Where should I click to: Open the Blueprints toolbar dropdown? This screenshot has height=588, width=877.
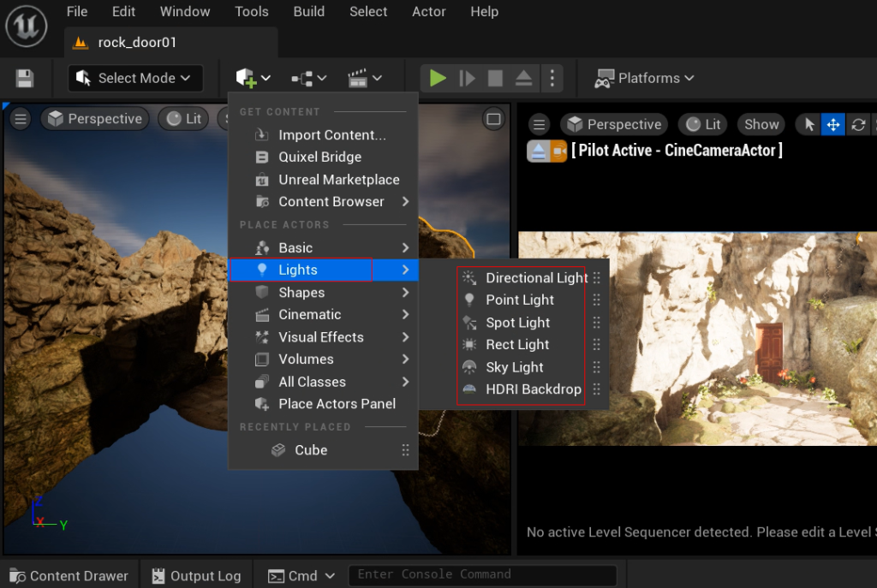[308, 78]
